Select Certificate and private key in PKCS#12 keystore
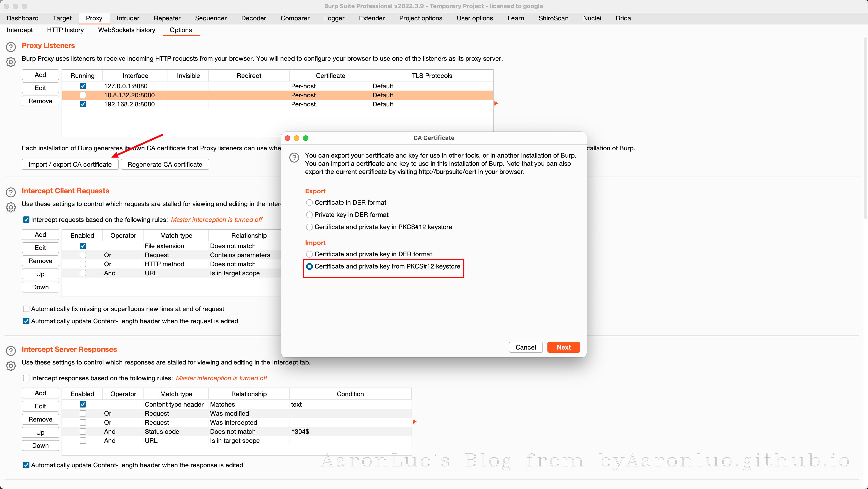Image resolution: width=868 pixels, height=489 pixels. pos(309,227)
